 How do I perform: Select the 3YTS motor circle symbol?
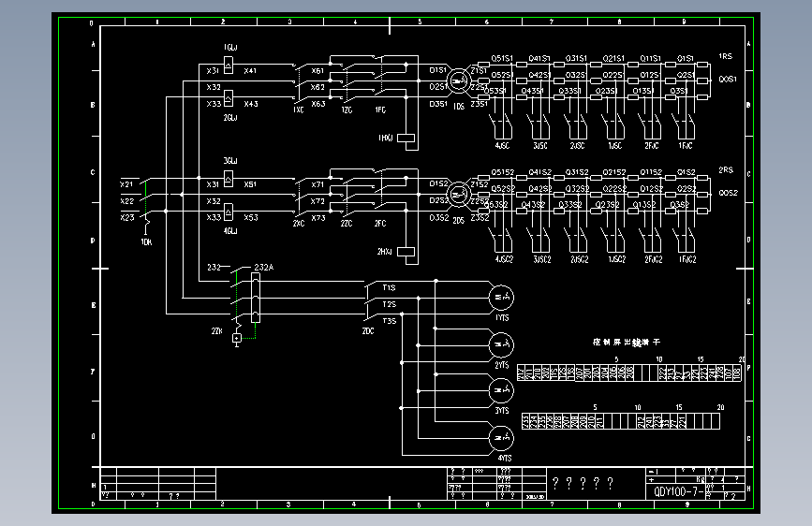[x=501, y=390]
